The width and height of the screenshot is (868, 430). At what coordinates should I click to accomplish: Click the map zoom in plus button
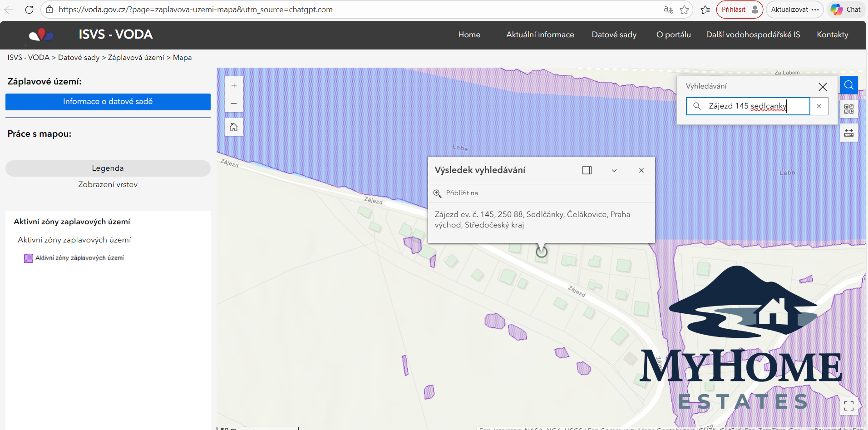coord(234,85)
